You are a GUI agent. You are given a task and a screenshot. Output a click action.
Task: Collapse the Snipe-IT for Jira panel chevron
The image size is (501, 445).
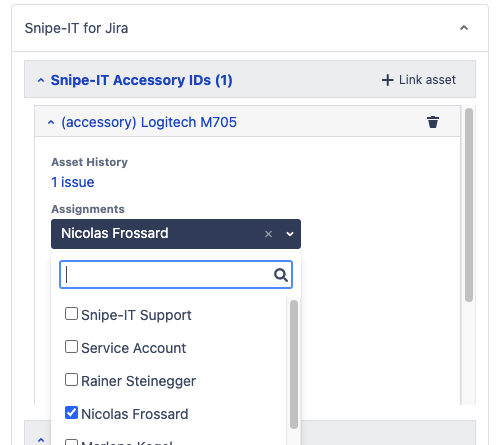(x=464, y=28)
